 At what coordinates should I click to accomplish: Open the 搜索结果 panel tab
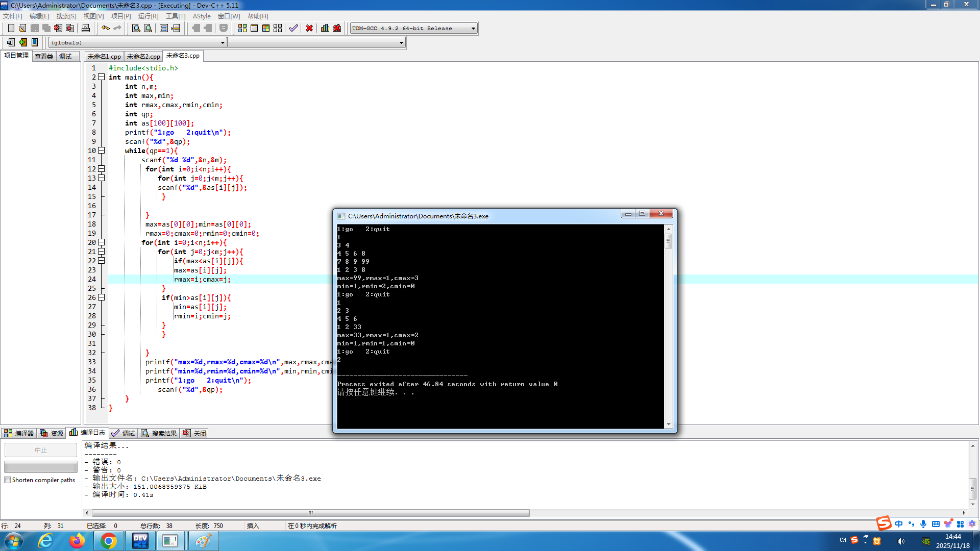[x=159, y=433]
